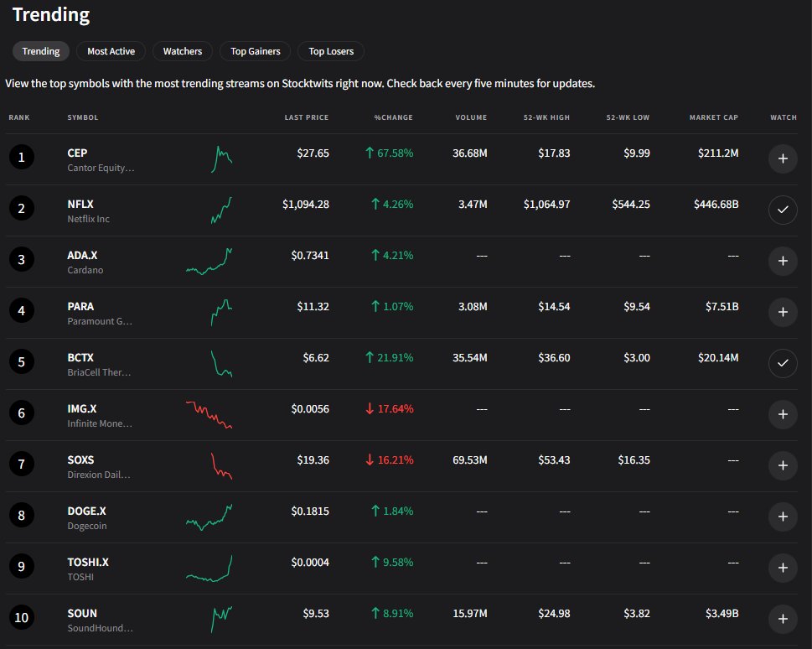This screenshot has height=649, width=812.
Task: Click the rank 1 circle badge
Action: click(22, 157)
